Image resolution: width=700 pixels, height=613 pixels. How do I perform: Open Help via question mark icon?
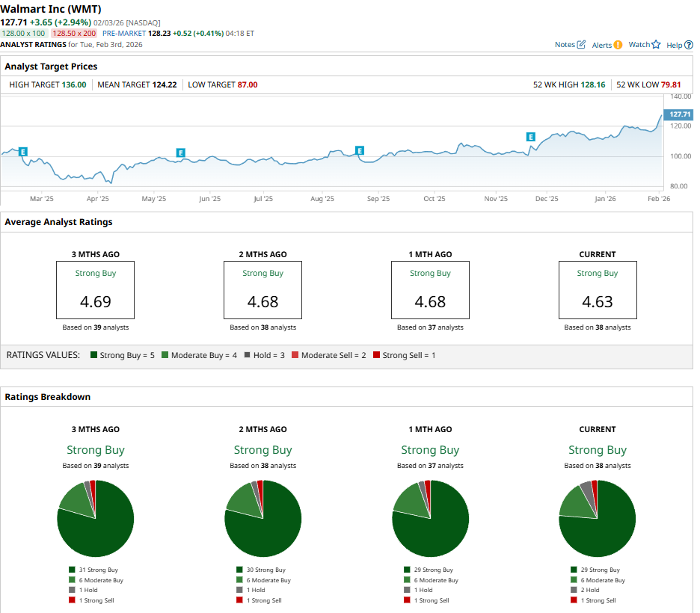[x=689, y=45]
